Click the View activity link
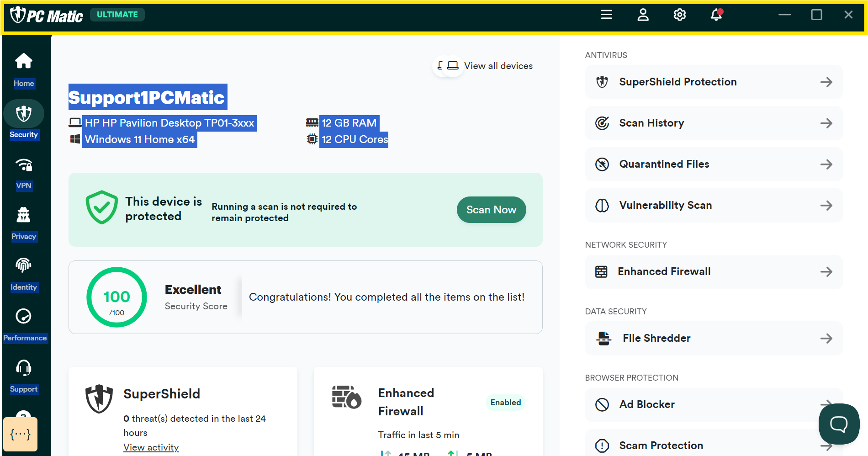Viewport: 868px width, 456px height. (x=151, y=447)
